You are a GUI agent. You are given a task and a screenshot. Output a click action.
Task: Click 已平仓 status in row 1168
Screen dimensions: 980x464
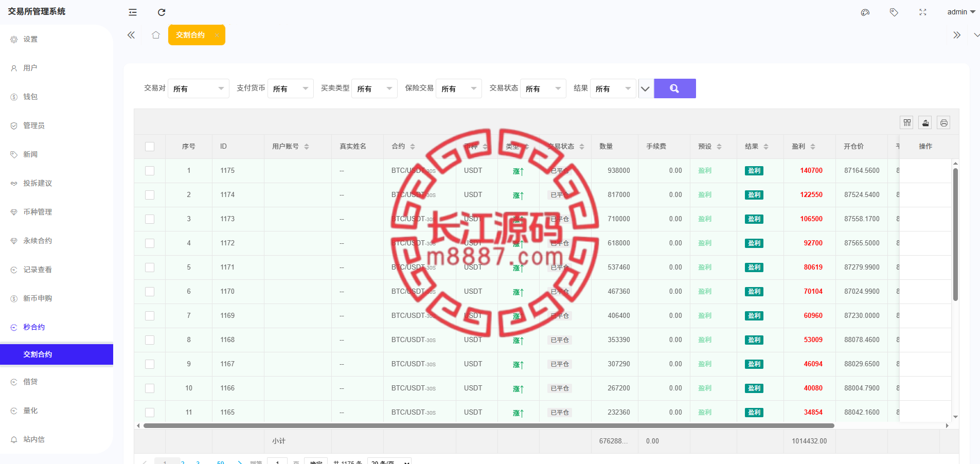[560, 340]
